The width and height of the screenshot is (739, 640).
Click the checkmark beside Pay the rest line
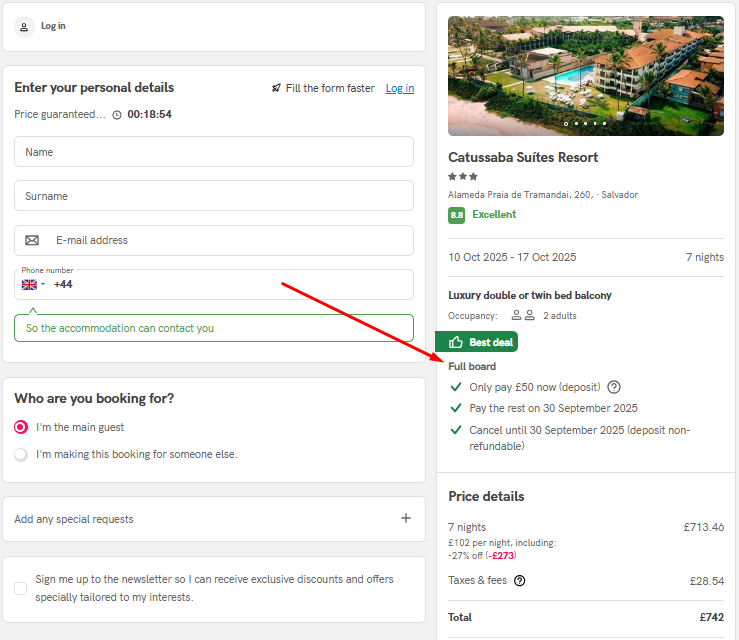[x=456, y=408]
